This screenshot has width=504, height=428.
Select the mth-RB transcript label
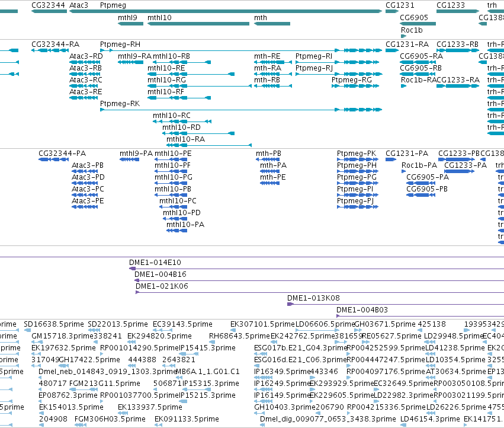click(x=267, y=80)
